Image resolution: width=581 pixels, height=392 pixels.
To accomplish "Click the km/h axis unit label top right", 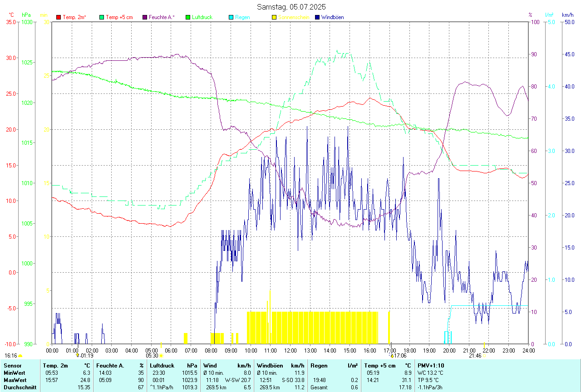I will click(x=568, y=15).
